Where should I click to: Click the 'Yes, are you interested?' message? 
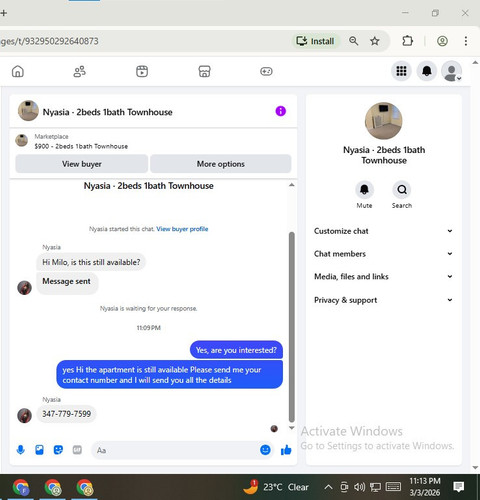236,350
